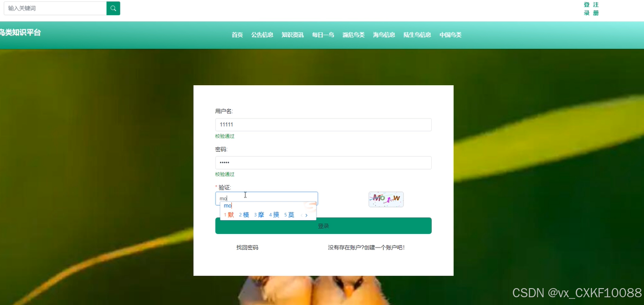Click the 验证 captcha input field
The image size is (644, 305).
point(266,198)
